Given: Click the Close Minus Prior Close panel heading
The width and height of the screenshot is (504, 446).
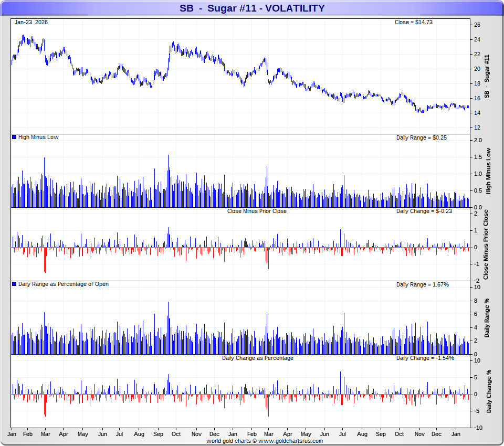Looking at the screenshot, I should click(x=257, y=211).
